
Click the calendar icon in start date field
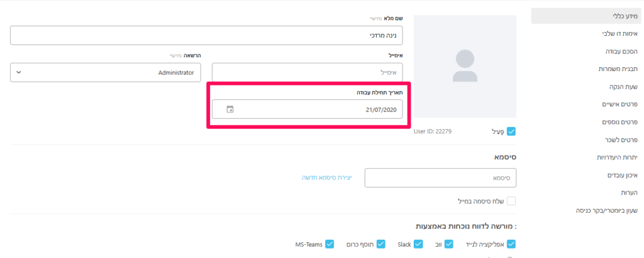[x=230, y=109]
